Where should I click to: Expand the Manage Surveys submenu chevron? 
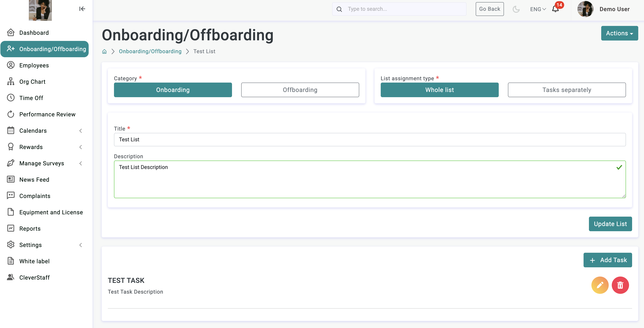81,163
